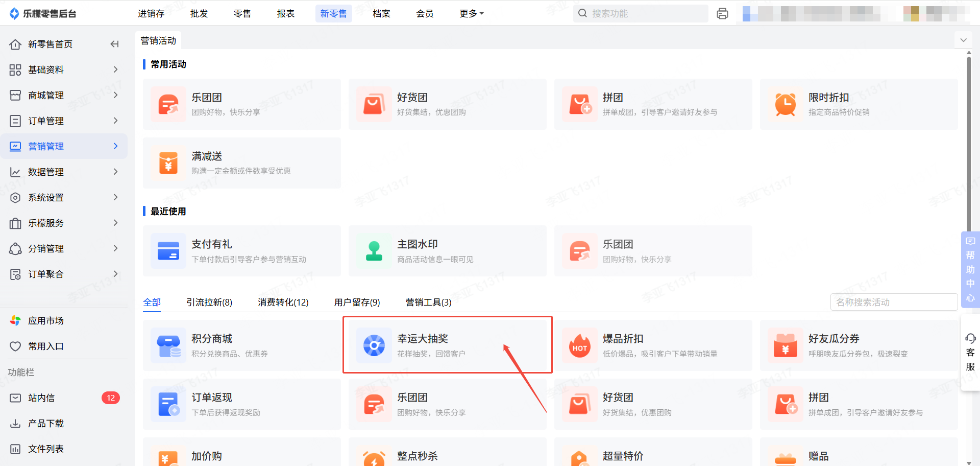This screenshot has width=980, height=466.
Task: Open the 好货团 icon in the lower list
Action: coord(580,404)
